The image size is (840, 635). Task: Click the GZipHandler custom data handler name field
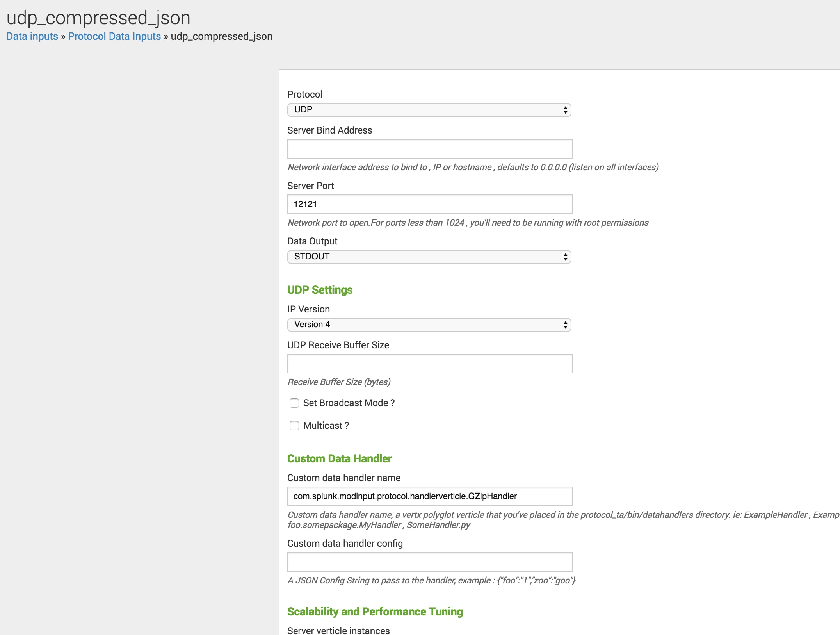(x=430, y=496)
